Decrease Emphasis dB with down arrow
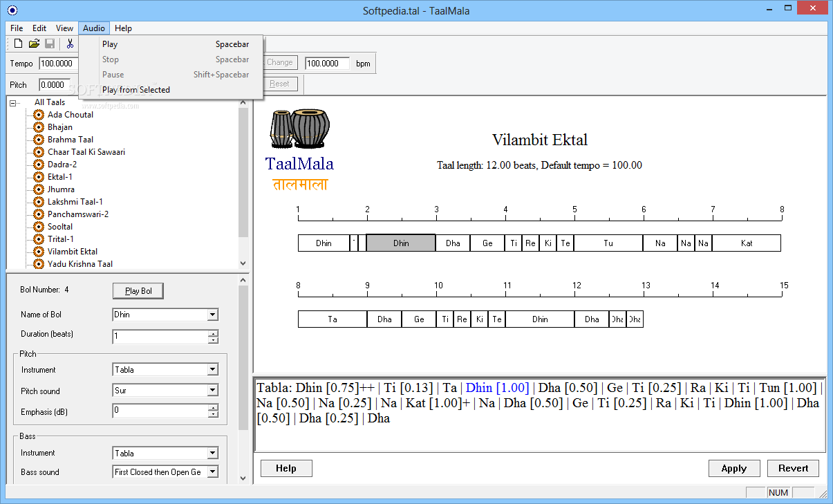833x504 pixels. tap(213, 415)
